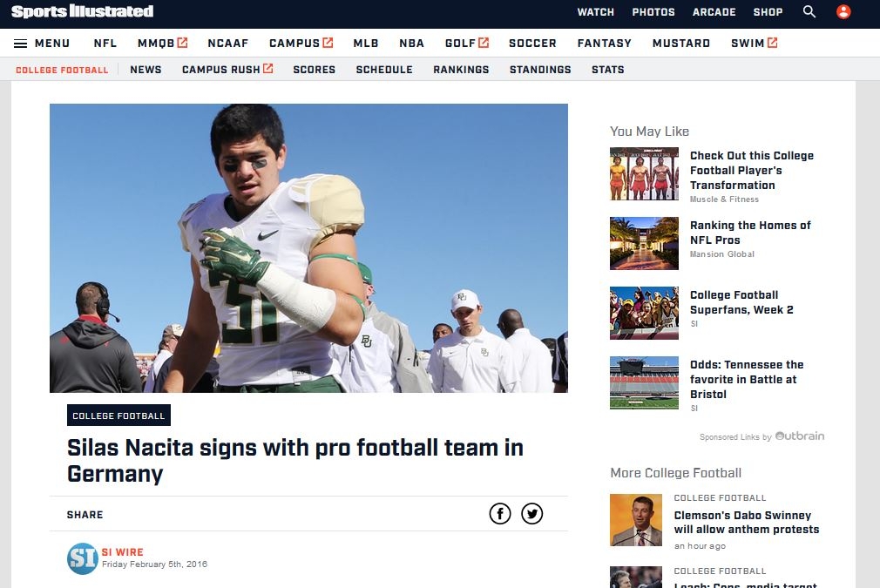
Task: Open Ranking the Homes of NFL Pros
Action: tap(750, 233)
